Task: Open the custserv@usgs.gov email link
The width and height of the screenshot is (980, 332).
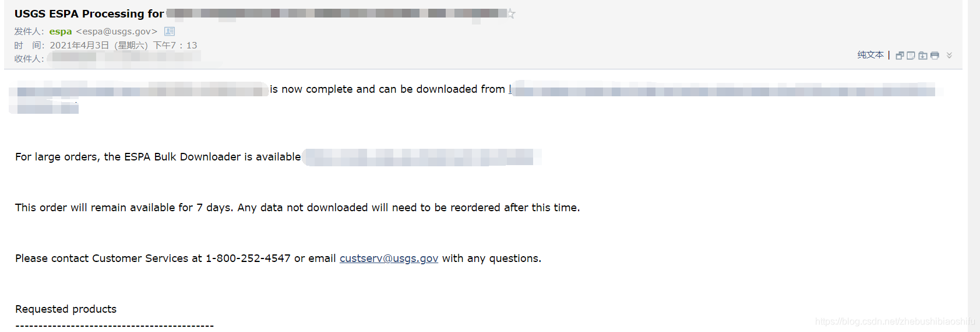Action: pos(389,258)
